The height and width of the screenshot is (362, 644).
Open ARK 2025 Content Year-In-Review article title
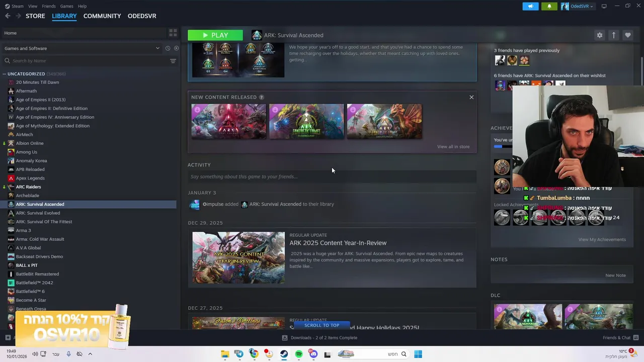pyautogui.click(x=338, y=243)
